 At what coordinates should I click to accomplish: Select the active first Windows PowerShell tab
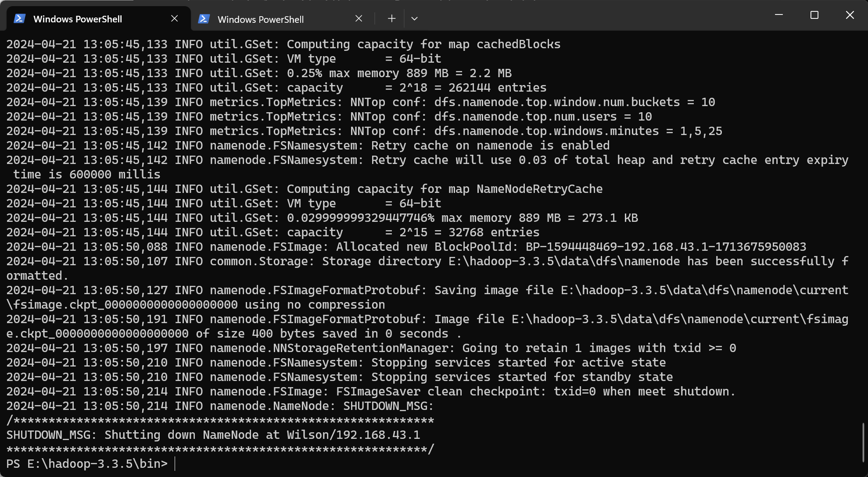click(78, 19)
